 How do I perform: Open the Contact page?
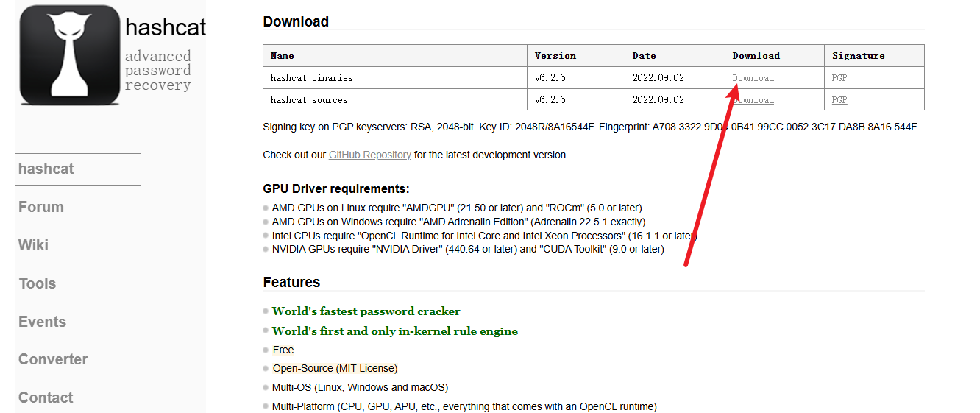coord(46,398)
